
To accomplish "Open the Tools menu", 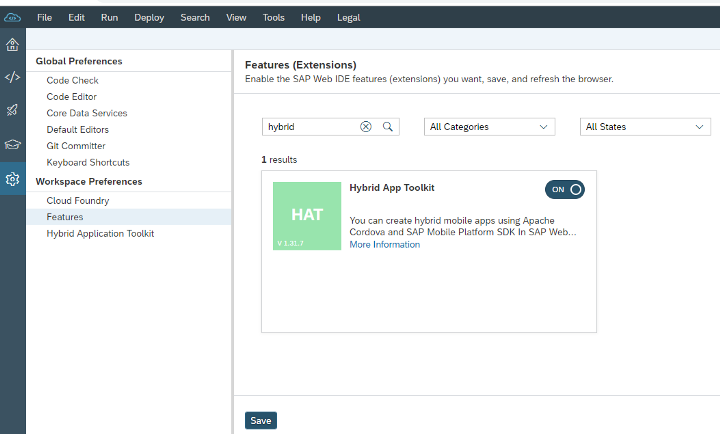I will pyautogui.click(x=273, y=17).
